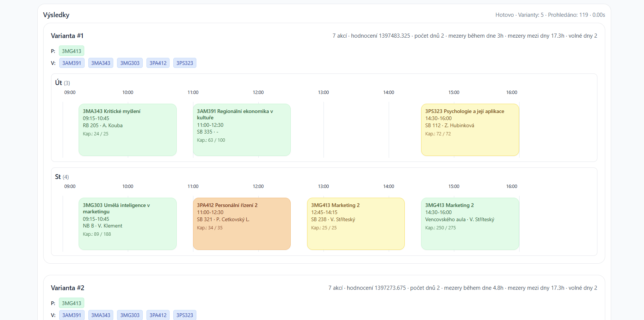Select the orange 3PA412 Personální řízení 2 card

(241, 223)
